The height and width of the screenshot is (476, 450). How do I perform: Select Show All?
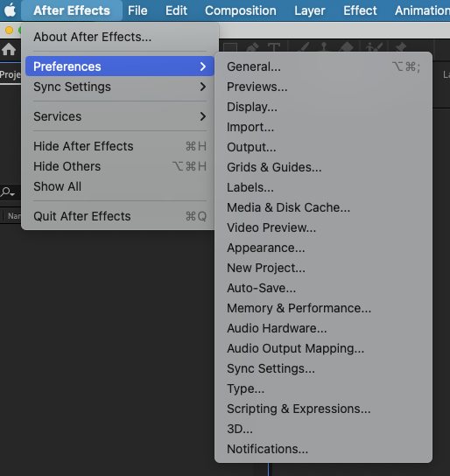(120, 186)
